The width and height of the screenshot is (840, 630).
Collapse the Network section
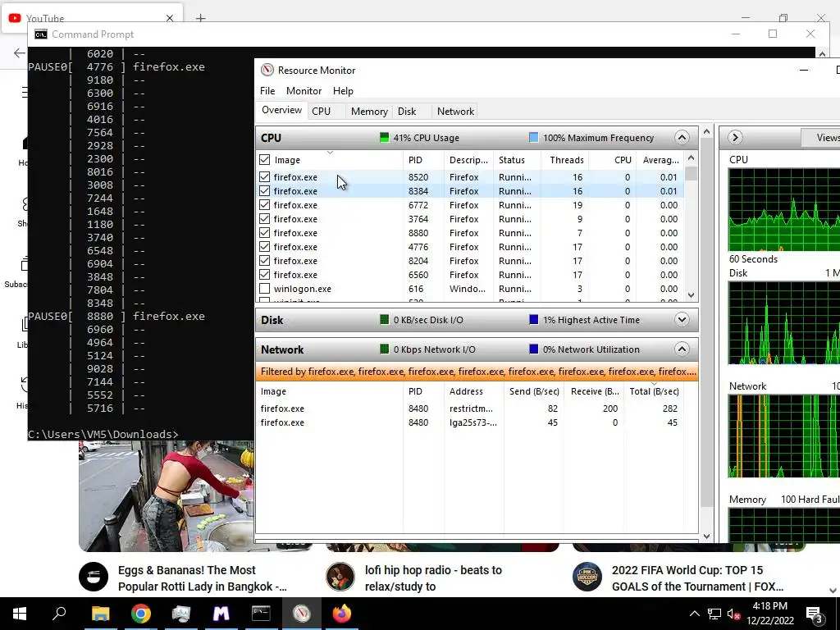tap(682, 349)
